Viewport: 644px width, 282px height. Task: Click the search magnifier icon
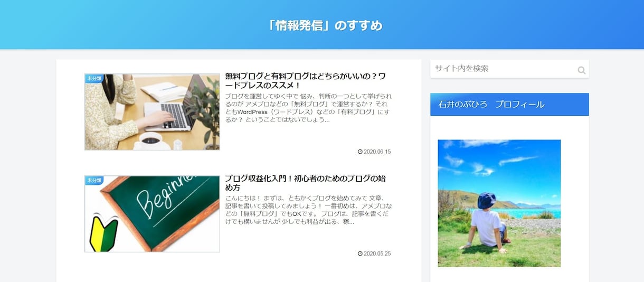pyautogui.click(x=581, y=70)
